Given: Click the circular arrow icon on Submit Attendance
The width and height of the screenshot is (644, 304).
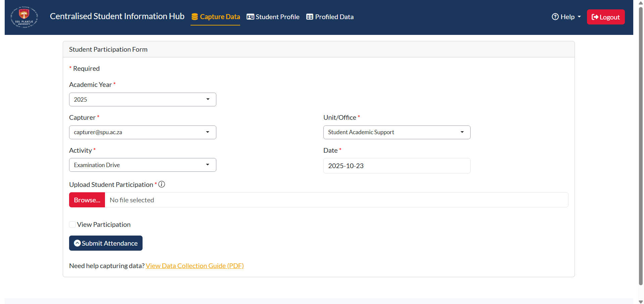Looking at the screenshot, I should click(x=77, y=243).
